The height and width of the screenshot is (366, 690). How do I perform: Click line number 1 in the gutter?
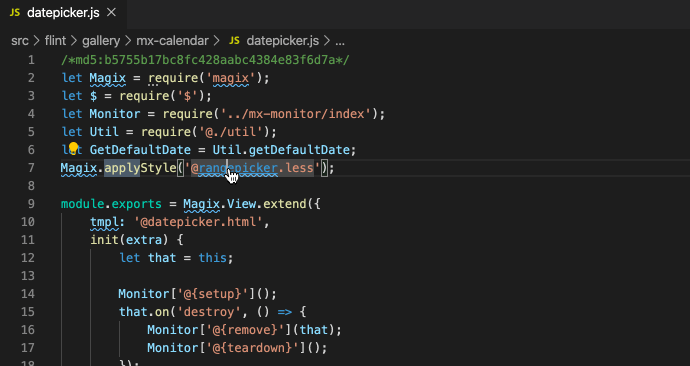[31, 60]
